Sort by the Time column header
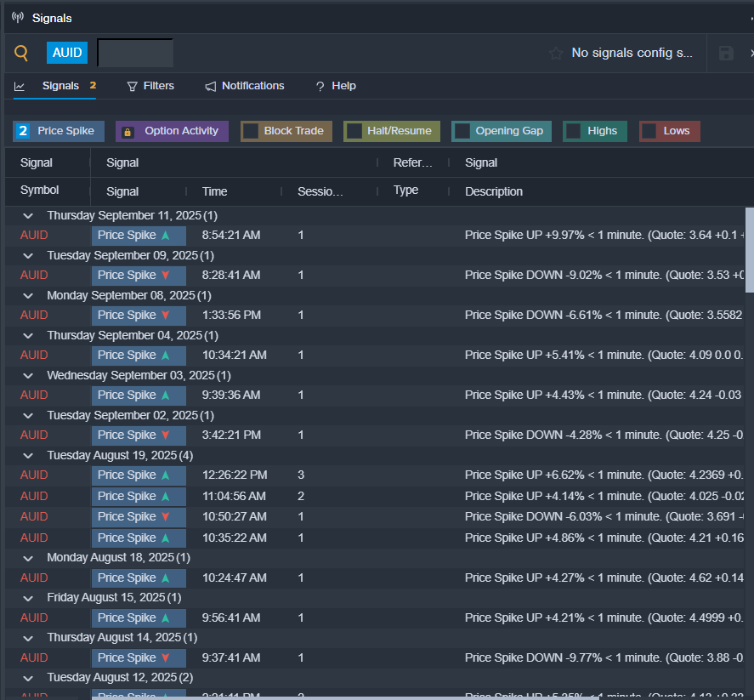 pyautogui.click(x=214, y=191)
